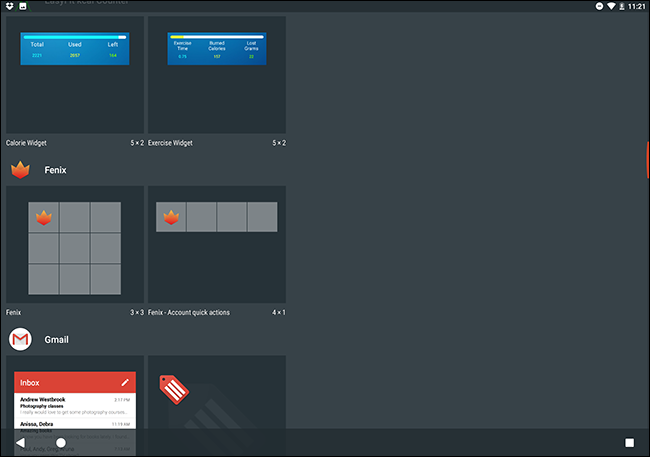Tap the battery status icon
The height and width of the screenshot is (457, 650).
(622, 6)
